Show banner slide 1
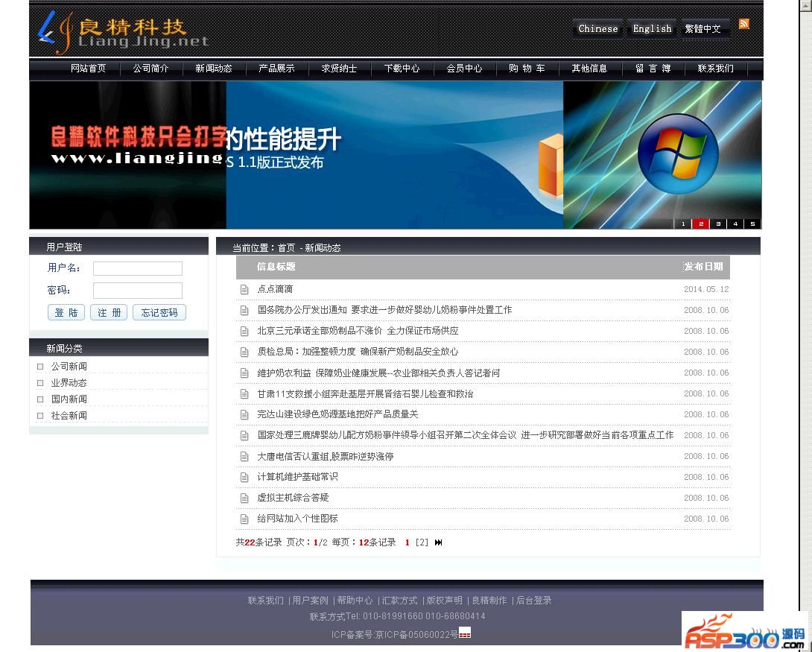812x652 pixels. [x=683, y=224]
